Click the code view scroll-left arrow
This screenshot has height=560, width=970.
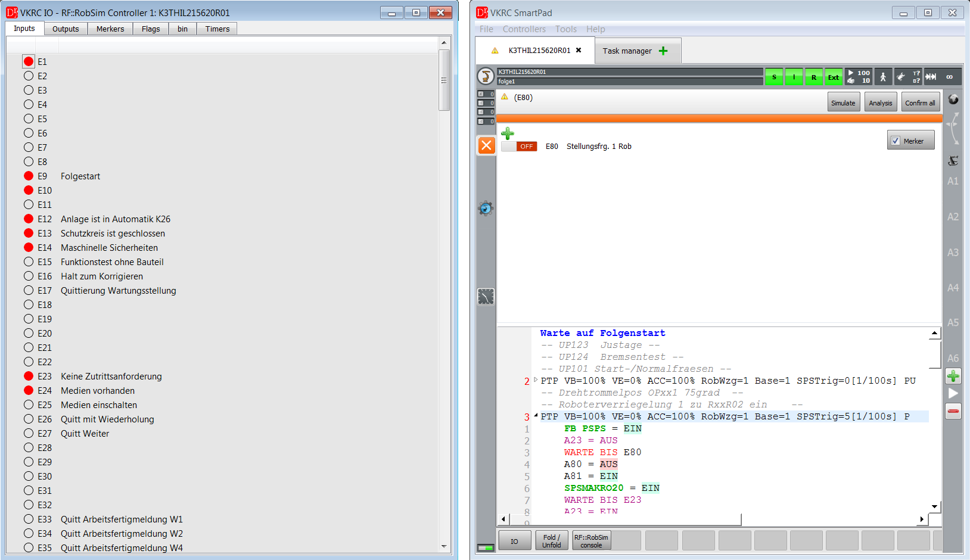click(x=503, y=519)
